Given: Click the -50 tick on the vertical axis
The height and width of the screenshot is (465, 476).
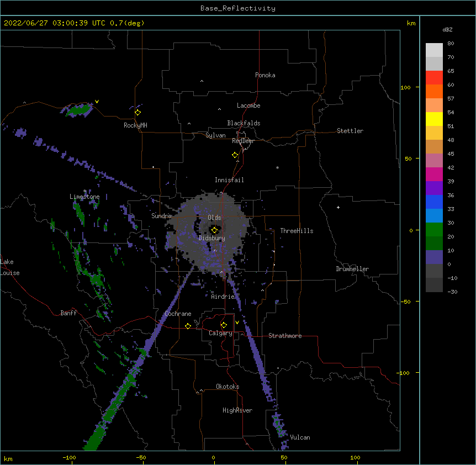Looking at the screenshot, I should tap(405, 302).
